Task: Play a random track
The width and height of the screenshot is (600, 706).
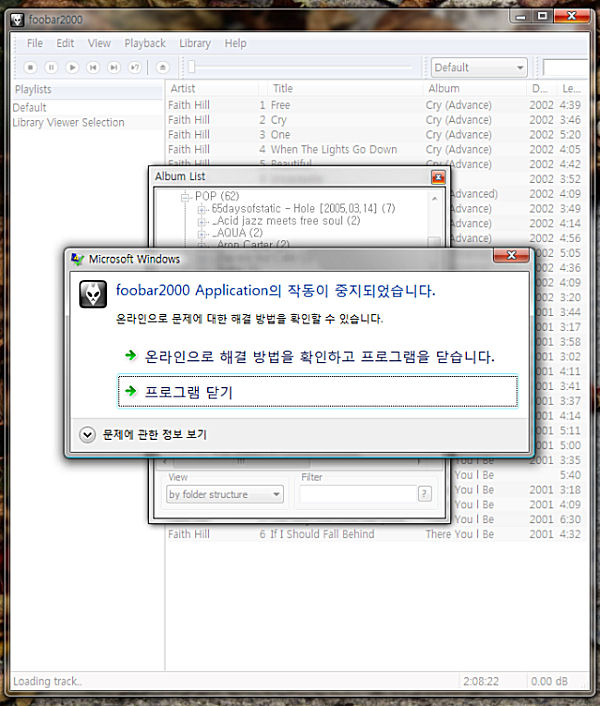Action: pos(135,68)
